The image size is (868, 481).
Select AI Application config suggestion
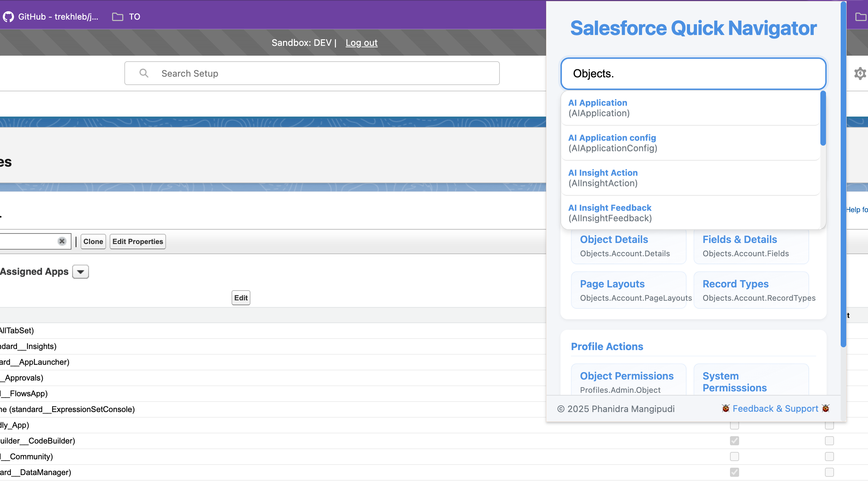pos(690,143)
